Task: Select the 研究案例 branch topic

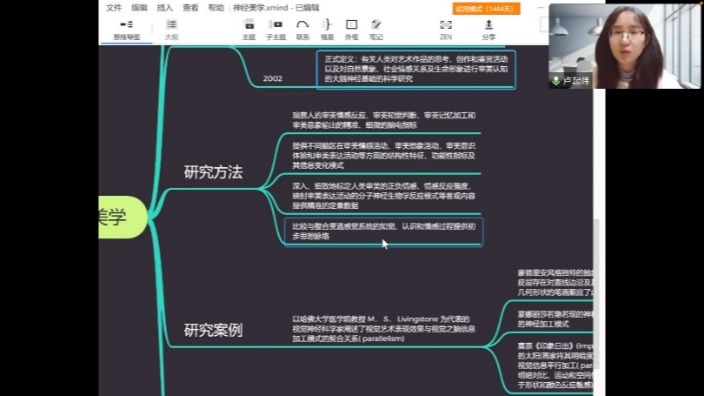Action: (x=213, y=330)
